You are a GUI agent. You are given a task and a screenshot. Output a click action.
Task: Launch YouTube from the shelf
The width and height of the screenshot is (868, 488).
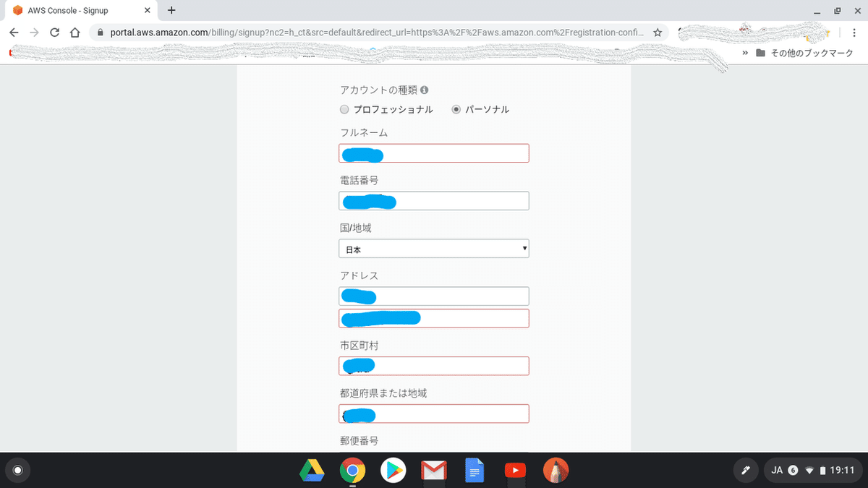[x=515, y=470]
